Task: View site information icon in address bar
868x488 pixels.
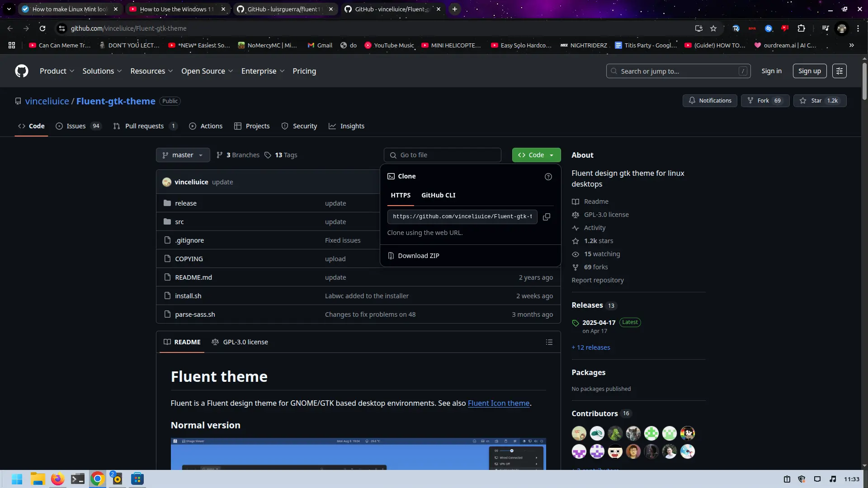Action: [x=62, y=28]
